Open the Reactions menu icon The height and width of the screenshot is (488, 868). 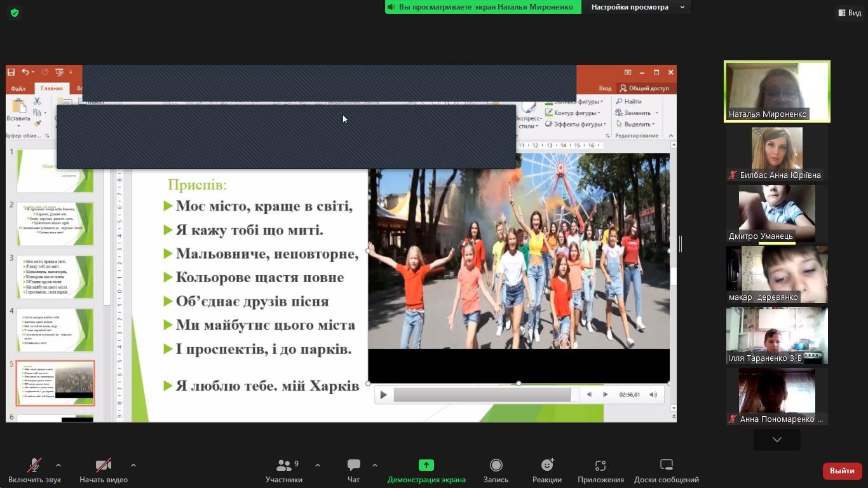(546, 466)
